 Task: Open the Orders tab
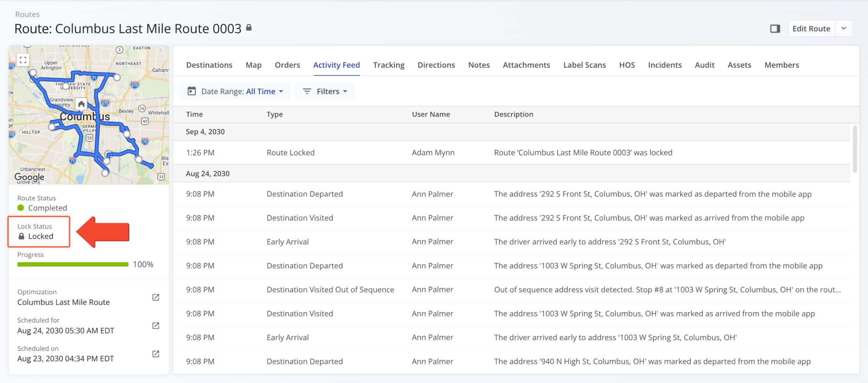point(287,65)
